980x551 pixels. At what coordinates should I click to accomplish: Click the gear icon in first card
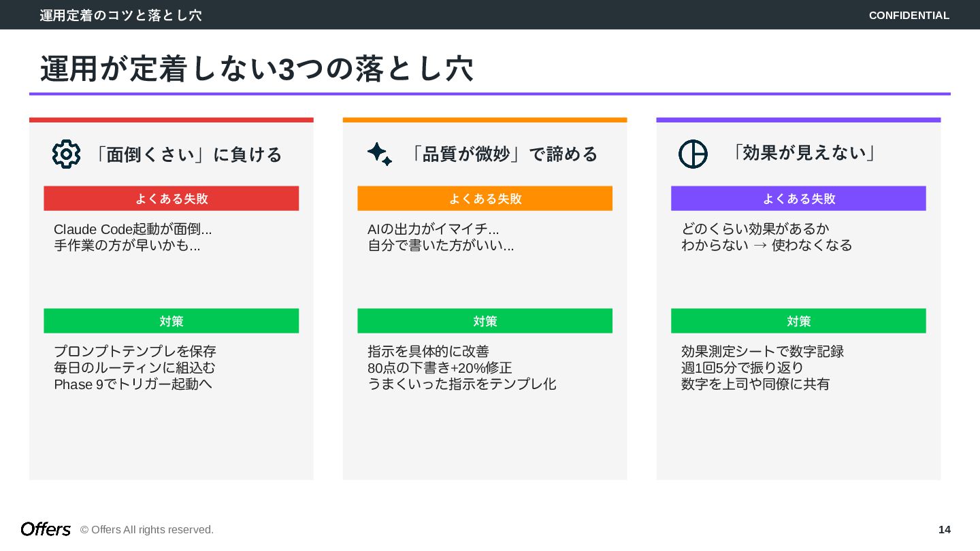(66, 154)
